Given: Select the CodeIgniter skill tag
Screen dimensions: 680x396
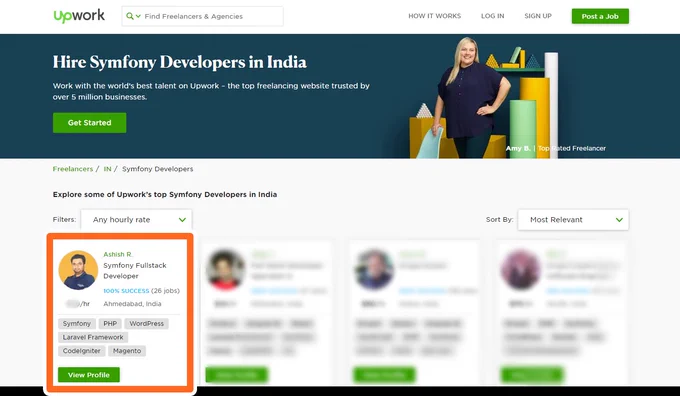Looking at the screenshot, I should [82, 350].
